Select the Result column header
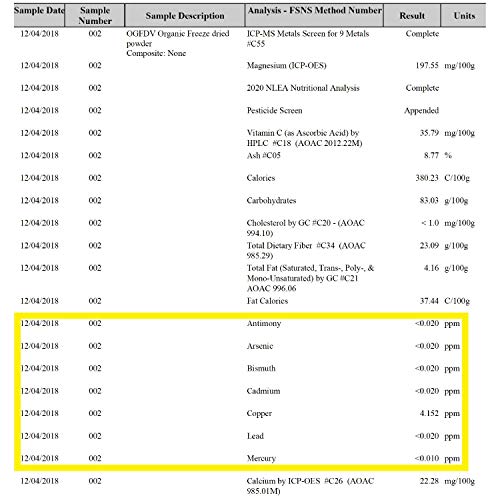500x500 pixels. (x=412, y=15)
